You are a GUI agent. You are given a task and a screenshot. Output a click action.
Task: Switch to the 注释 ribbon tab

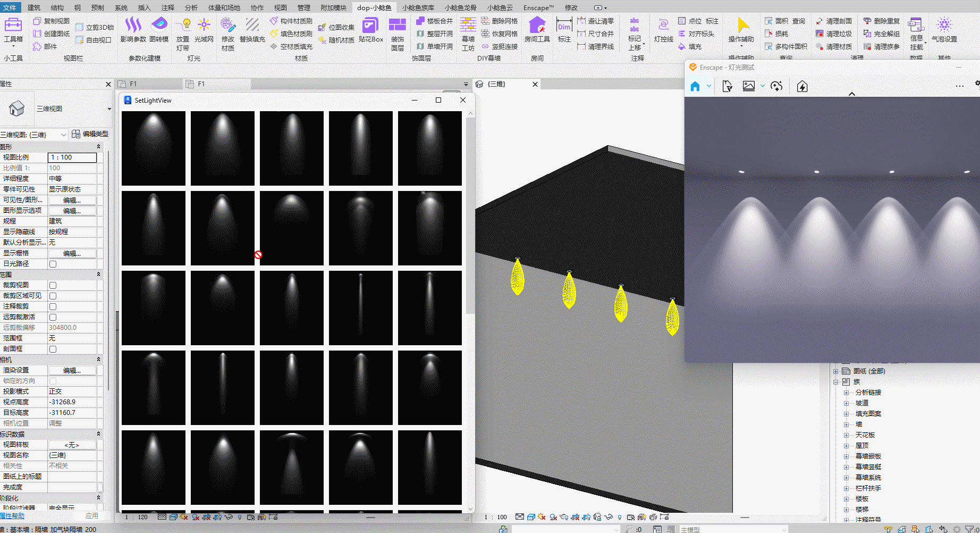pos(168,7)
